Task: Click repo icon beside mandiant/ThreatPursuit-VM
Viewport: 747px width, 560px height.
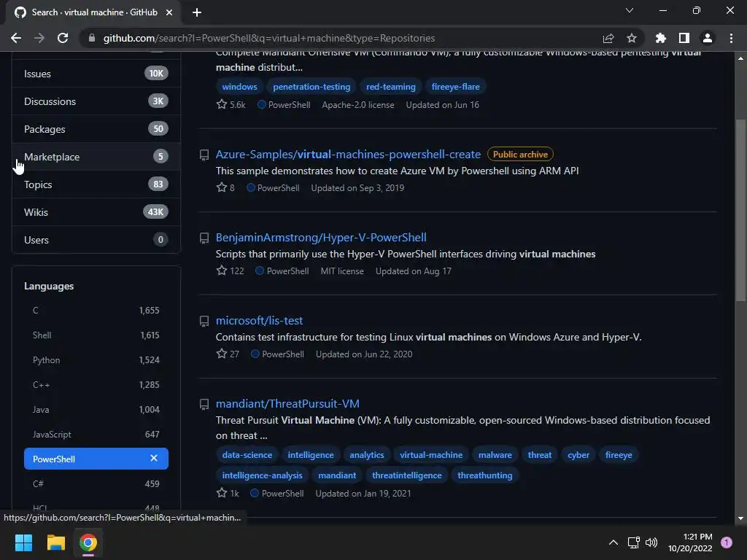Action: click(204, 404)
